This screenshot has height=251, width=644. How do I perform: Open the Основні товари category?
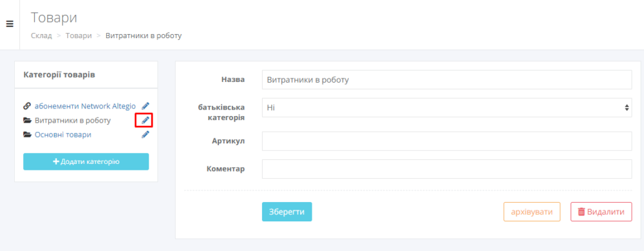[x=63, y=135]
